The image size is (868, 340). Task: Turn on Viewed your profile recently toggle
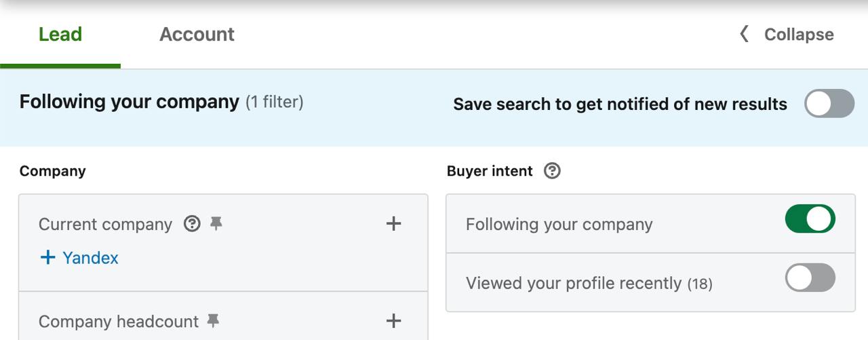pos(810,278)
